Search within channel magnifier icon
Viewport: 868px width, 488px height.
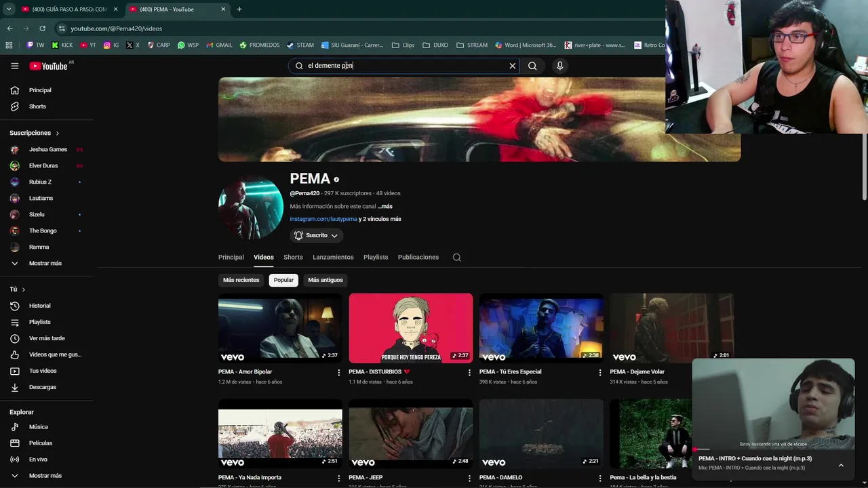point(457,258)
